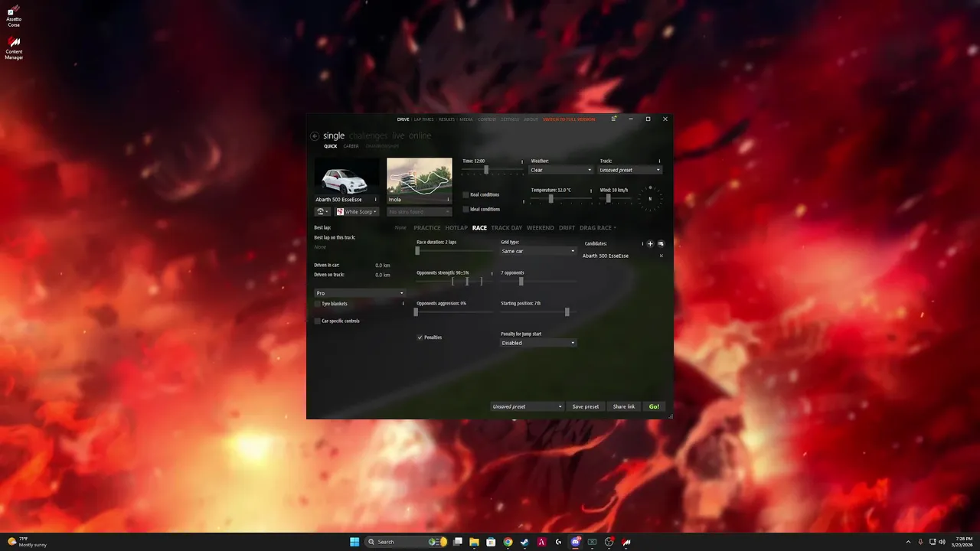Select the Weekend mode tab
The height and width of the screenshot is (551, 980).
(541, 228)
